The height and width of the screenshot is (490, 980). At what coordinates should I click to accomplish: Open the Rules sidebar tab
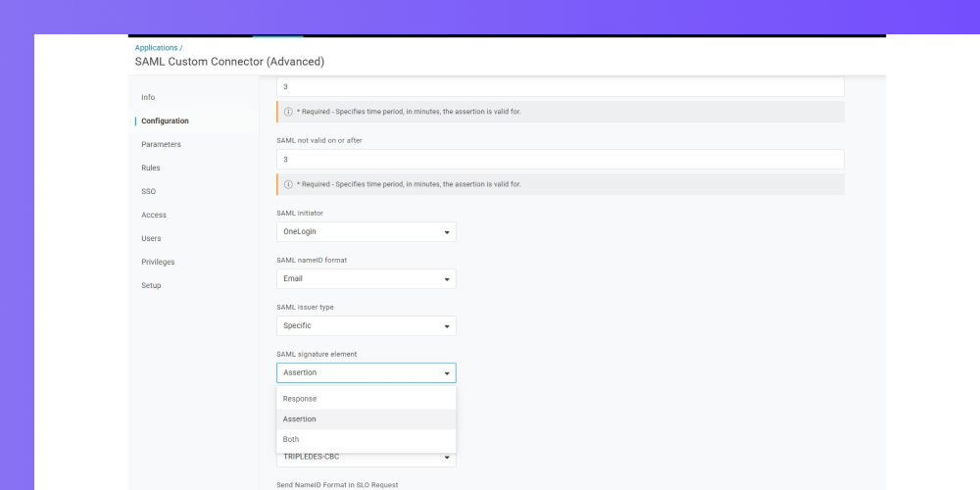tap(151, 169)
